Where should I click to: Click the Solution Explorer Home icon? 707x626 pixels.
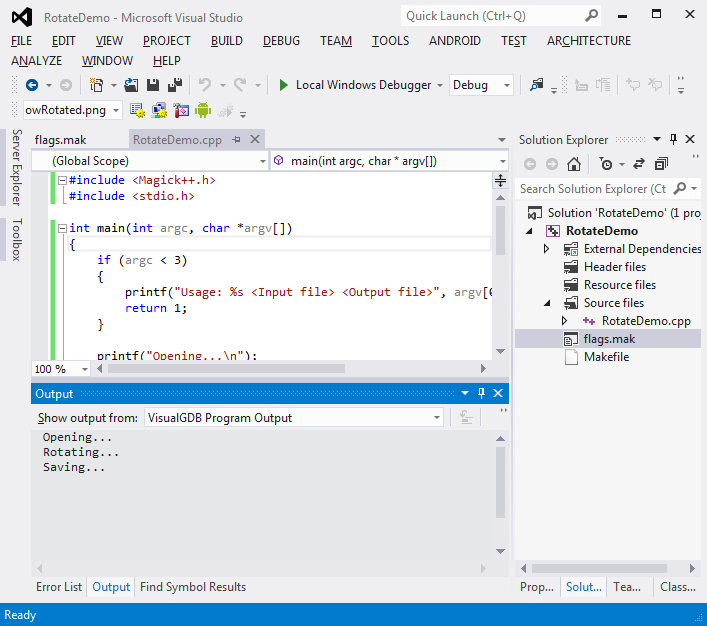coord(574,164)
